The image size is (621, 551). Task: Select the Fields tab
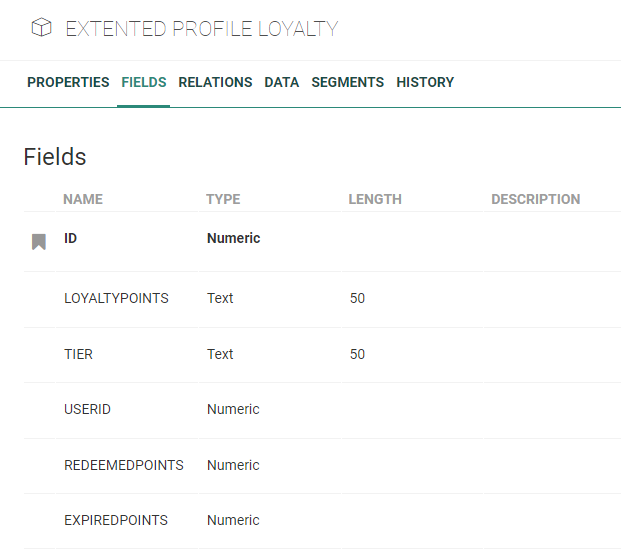[x=143, y=82]
